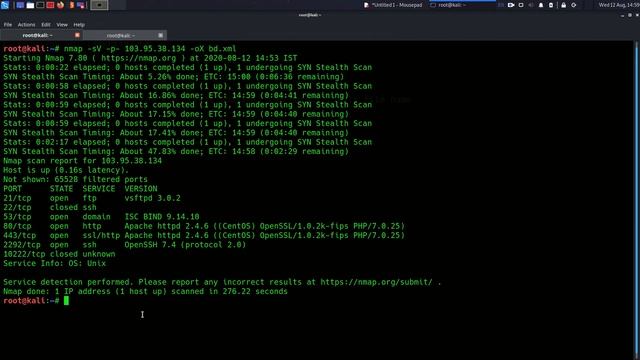The image size is (640, 360).
Task: Click 'About 5.26% done' timing line
Action: click(173, 77)
